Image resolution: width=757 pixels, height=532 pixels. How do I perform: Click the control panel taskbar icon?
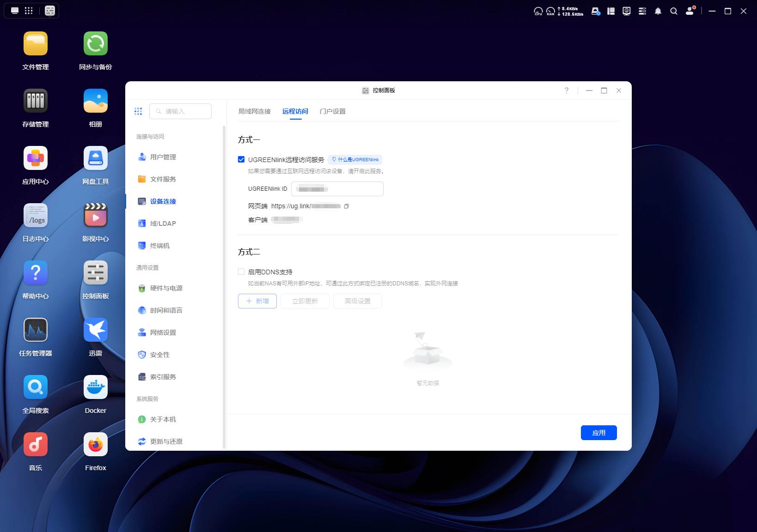click(x=50, y=11)
